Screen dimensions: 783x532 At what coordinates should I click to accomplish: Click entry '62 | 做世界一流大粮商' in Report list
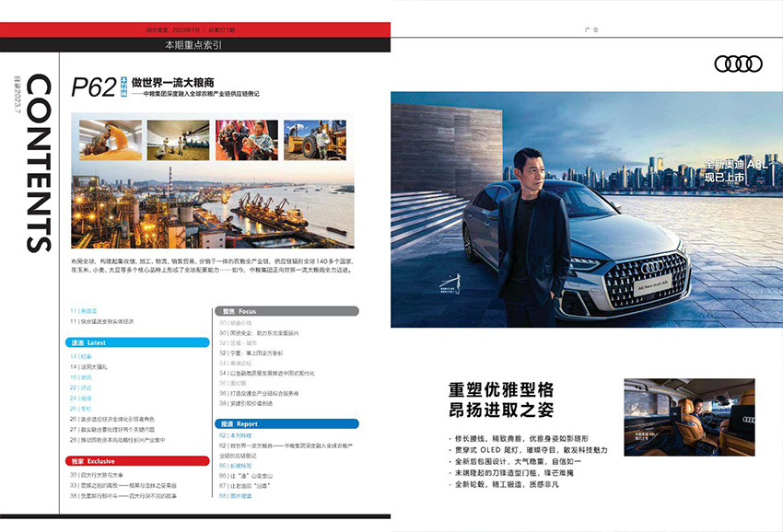click(x=286, y=451)
